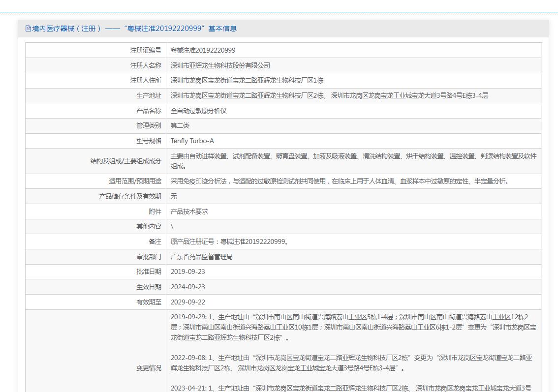The height and width of the screenshot is (392, 558).
Task: Select the structure description starting 主要由自动进样装置
Action: pos(354,161)
